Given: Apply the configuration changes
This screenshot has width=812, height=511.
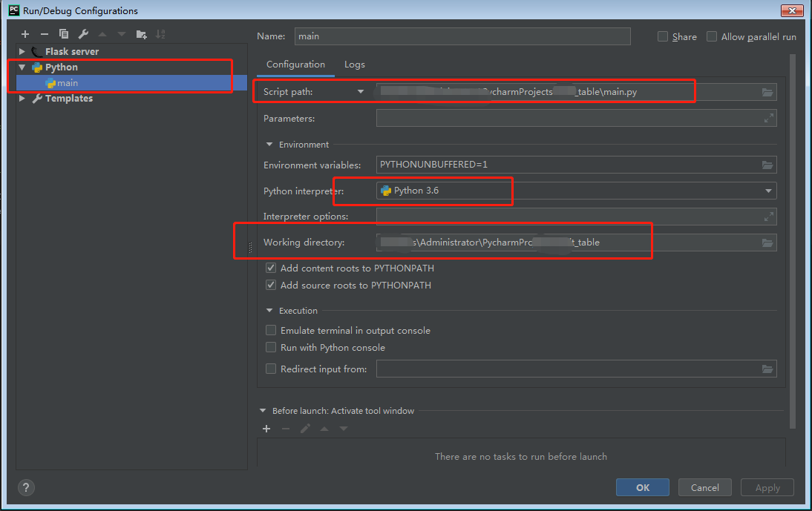Looking at the screenshot, I should [767, 487].
